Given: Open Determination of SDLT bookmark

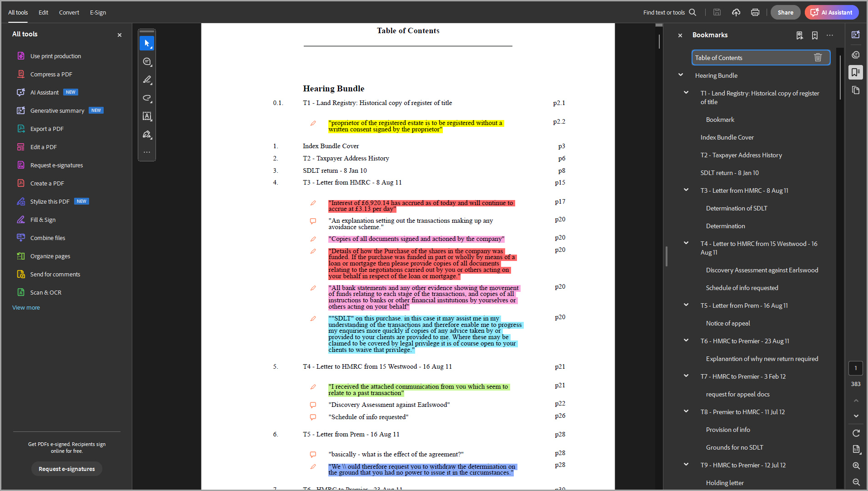Looking at the screenshot, I should click(x=737, y=208).
